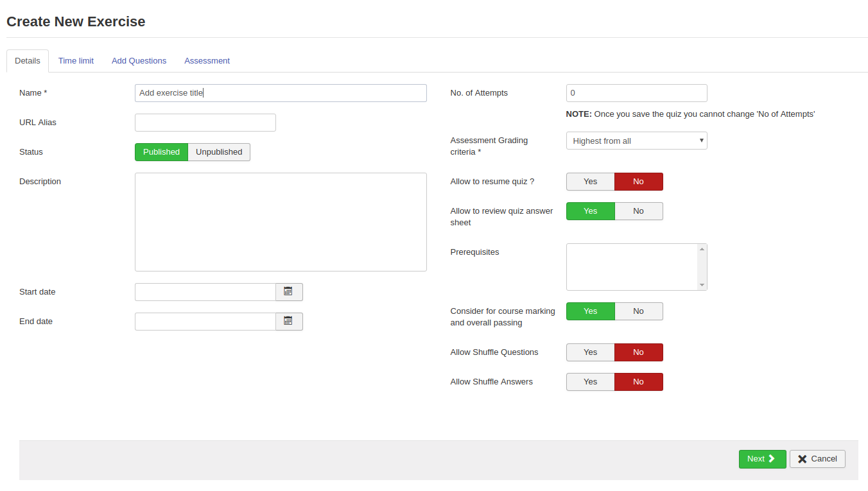Click the exercise Name input field

click(281, 93)
